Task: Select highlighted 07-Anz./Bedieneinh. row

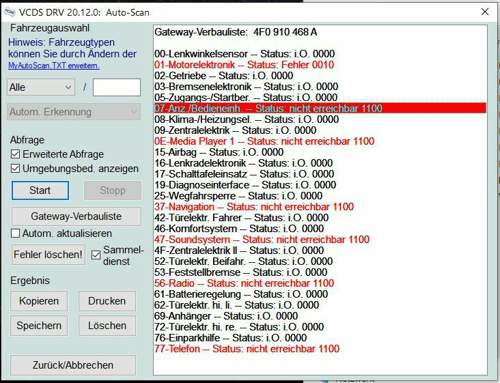Action: tap(320, 108)
